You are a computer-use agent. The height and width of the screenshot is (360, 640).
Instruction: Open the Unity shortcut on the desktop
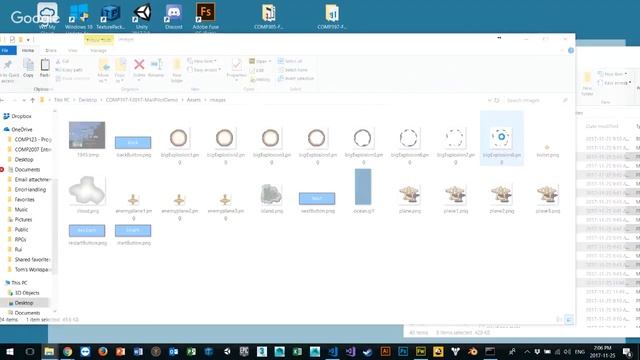click(142, 16)
